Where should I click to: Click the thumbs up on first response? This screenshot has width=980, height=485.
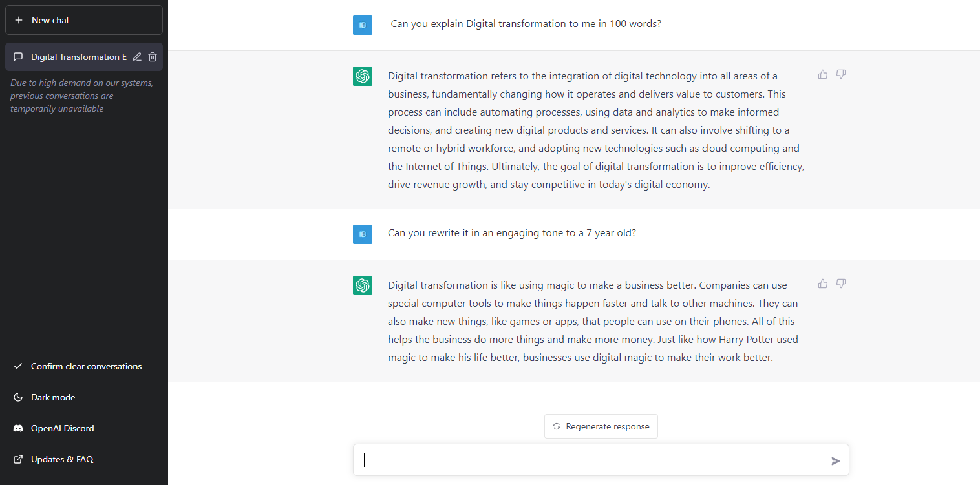(x=823, y=74)
